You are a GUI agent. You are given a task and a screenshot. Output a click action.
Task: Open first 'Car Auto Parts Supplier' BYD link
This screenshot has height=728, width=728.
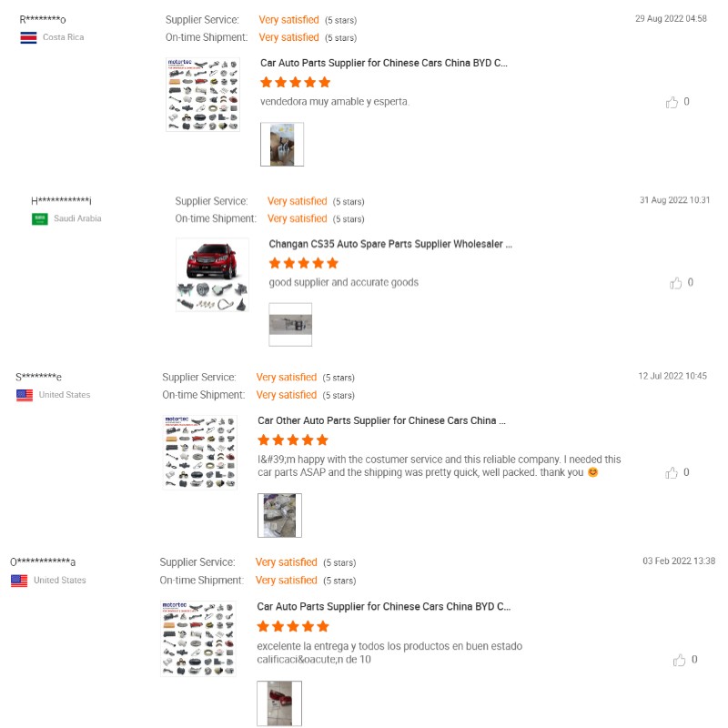pos(384,63)
